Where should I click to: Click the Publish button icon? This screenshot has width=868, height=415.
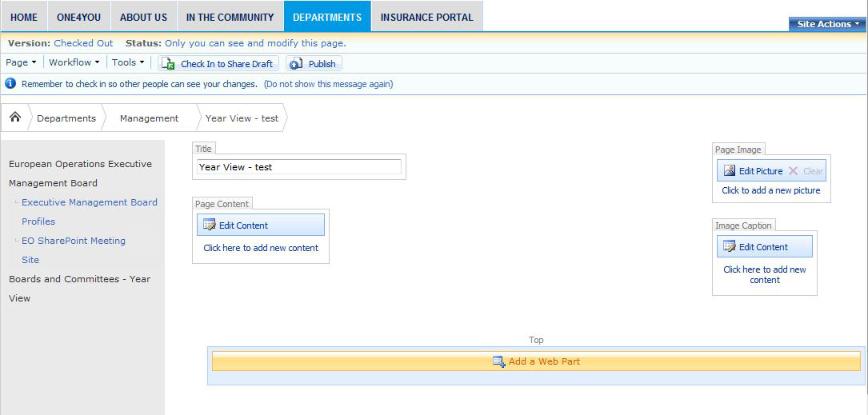click(296, 64)
